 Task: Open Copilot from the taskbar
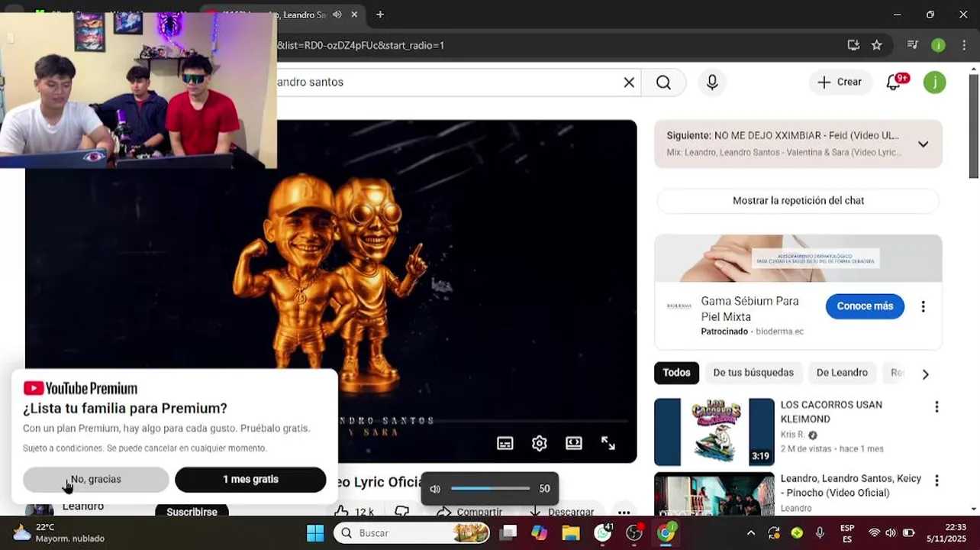tap(540, 532)
